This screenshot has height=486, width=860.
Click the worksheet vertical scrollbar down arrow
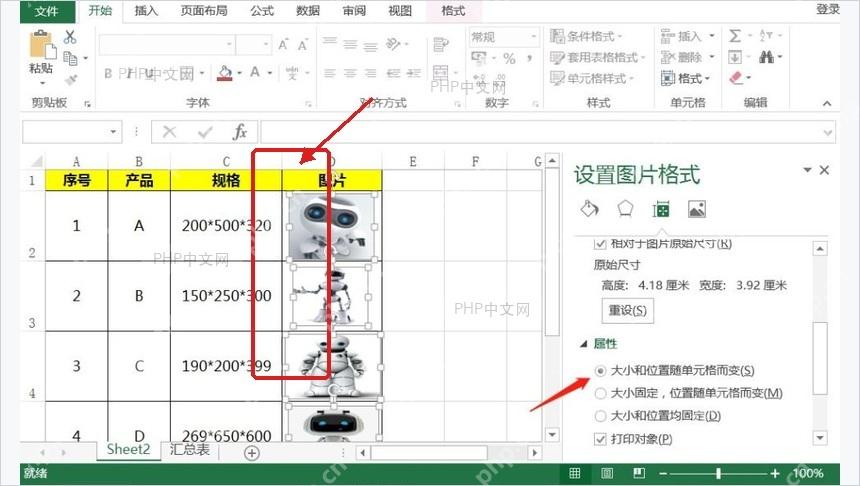tap(552, 435)
